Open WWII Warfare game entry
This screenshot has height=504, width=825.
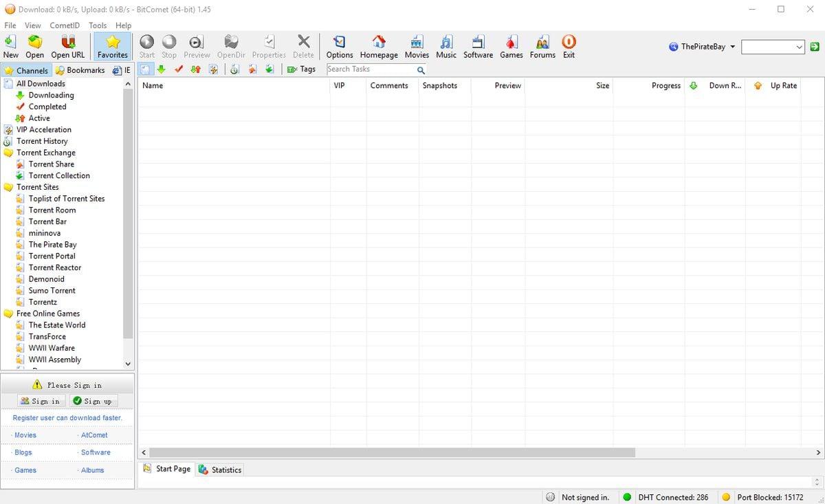[52, 348]
